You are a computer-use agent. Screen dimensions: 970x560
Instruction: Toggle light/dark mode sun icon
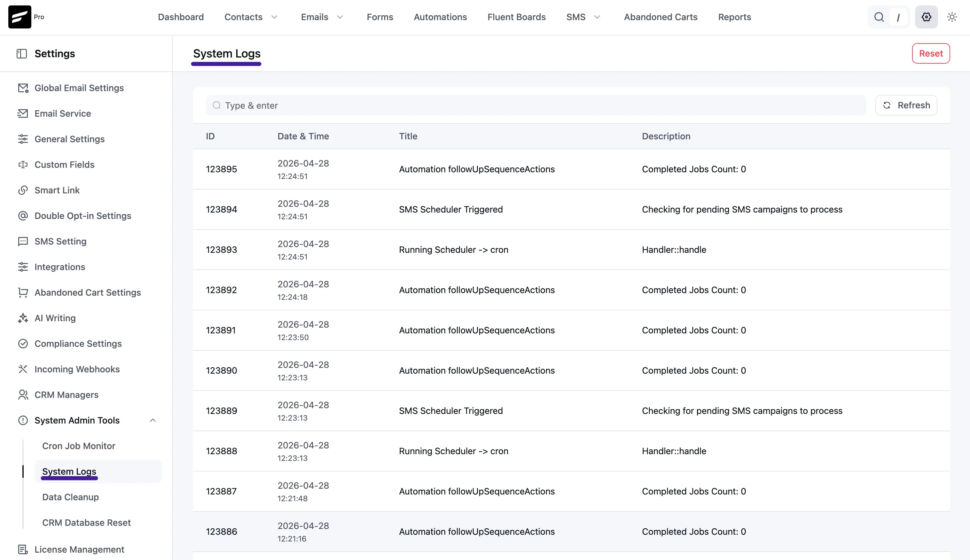tap(952, 17)
